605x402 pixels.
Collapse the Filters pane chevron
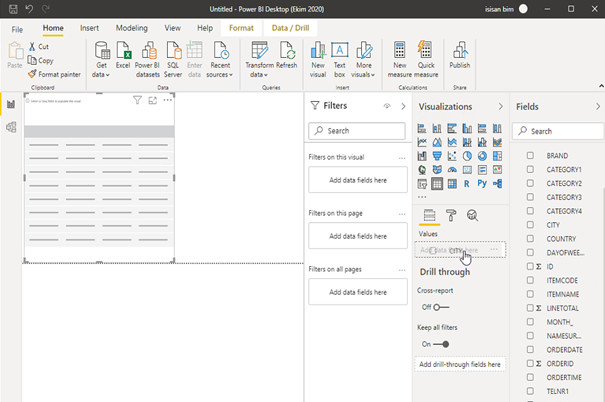pyautogui.click(x=403, y=106)
